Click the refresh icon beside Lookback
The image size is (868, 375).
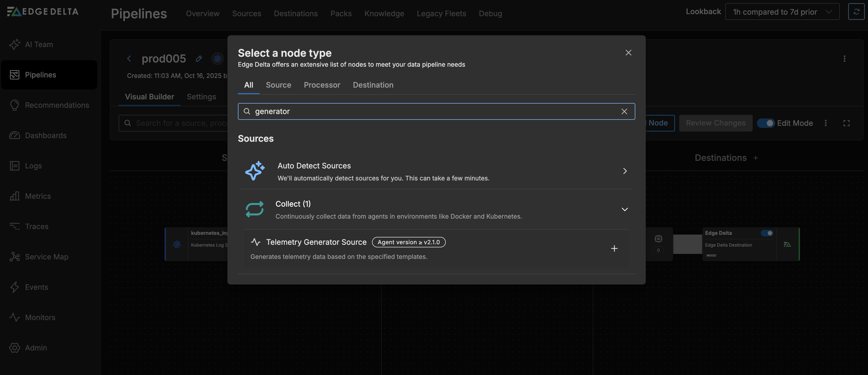click(x=856, y=12)
